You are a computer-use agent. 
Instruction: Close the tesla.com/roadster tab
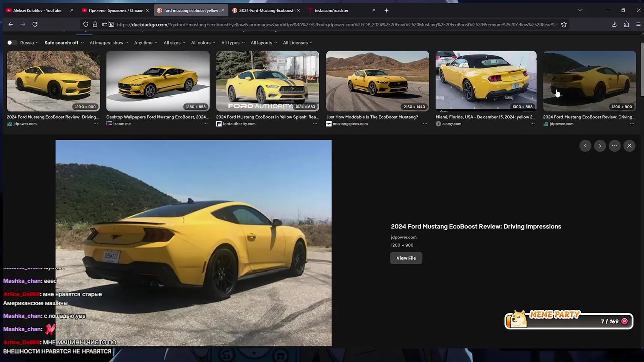click(374, 10)
